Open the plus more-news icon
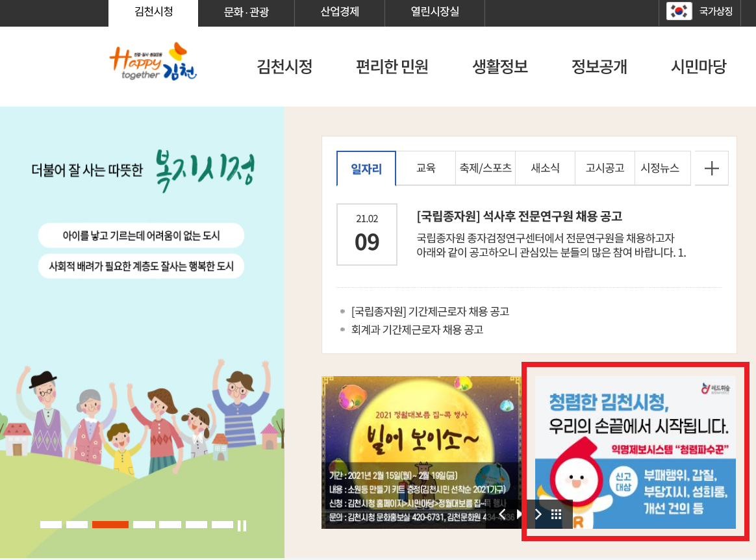Viewport: 756px width, 560px height. pyautogui.click(x=712, y=168)
